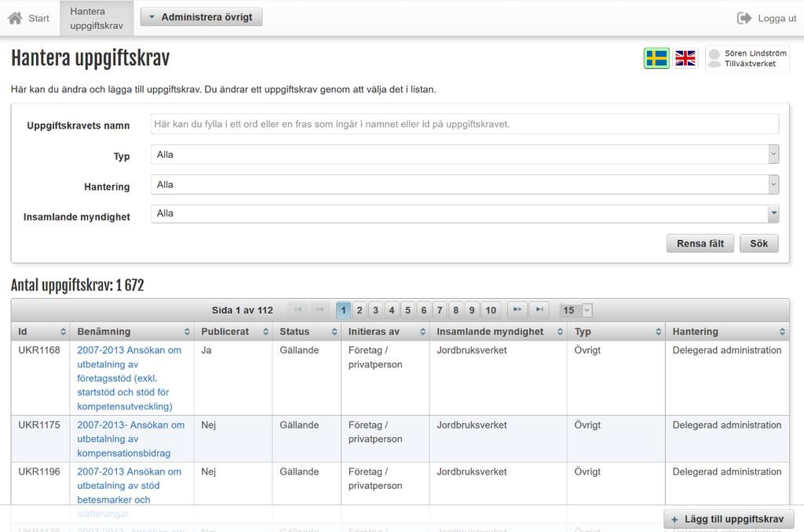804x532 pixels.
Task: Sort by Benämning column arrows
Action: pos(187,332)
